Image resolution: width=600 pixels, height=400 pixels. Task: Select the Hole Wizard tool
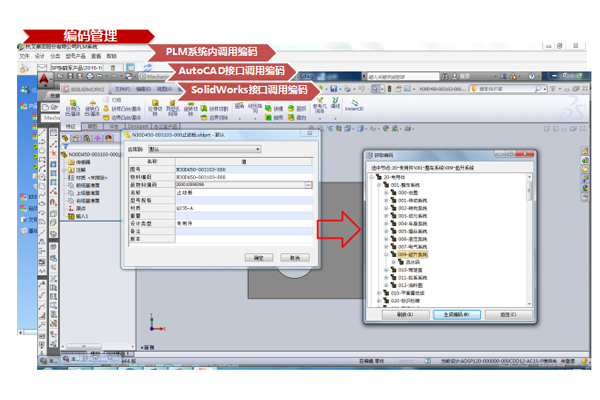(173, 108)
